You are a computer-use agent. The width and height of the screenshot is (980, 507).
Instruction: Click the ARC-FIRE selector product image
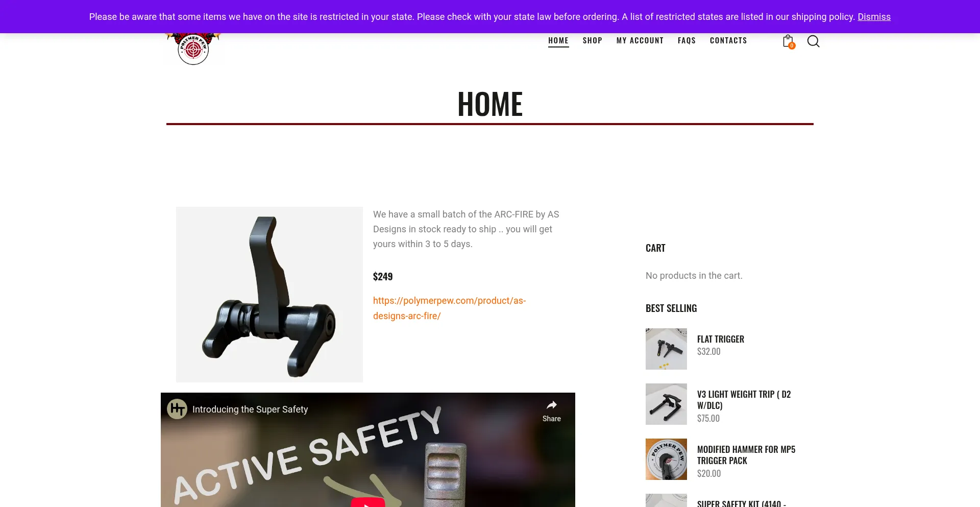[x=269, y=295]
